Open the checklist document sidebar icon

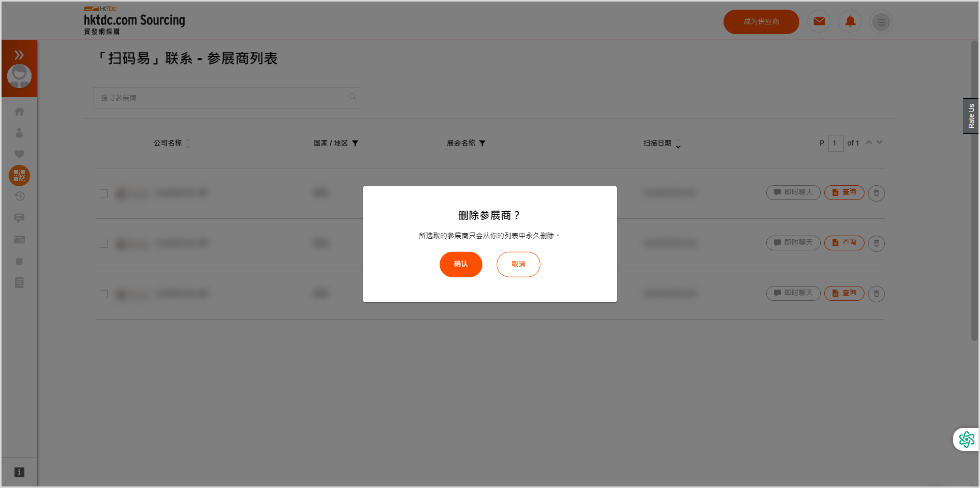(x=19, y=282)
